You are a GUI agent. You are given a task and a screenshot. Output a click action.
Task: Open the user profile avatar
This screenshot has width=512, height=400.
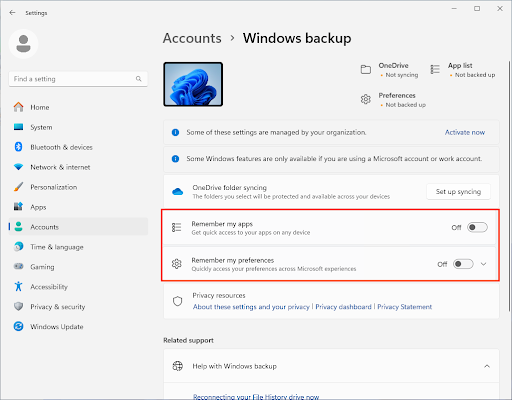pos(23,44)
